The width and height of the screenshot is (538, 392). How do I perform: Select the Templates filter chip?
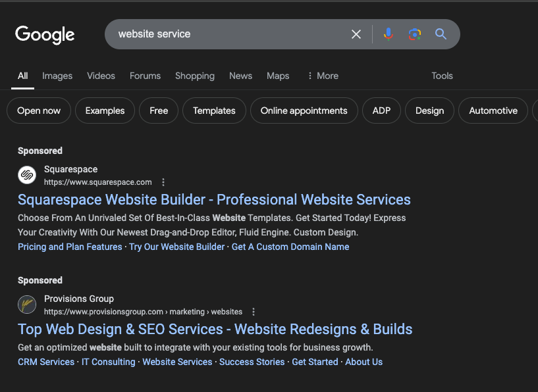[x=214, y=110]
